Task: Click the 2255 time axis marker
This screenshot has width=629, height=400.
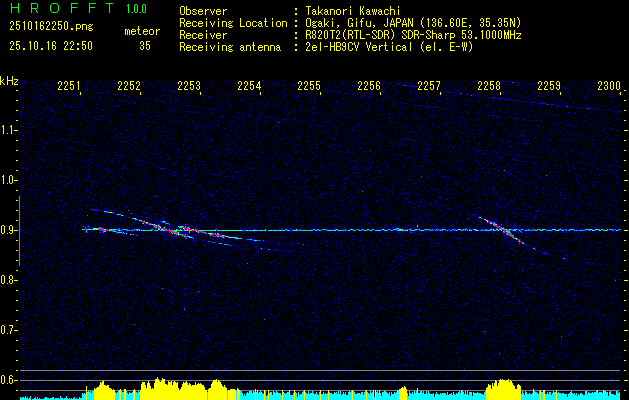Action: tap(309, 86)
